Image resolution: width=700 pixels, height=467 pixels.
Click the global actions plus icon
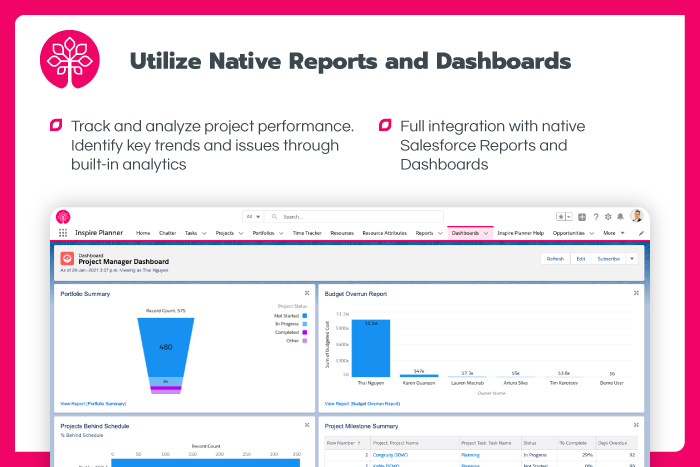point(582,217)
